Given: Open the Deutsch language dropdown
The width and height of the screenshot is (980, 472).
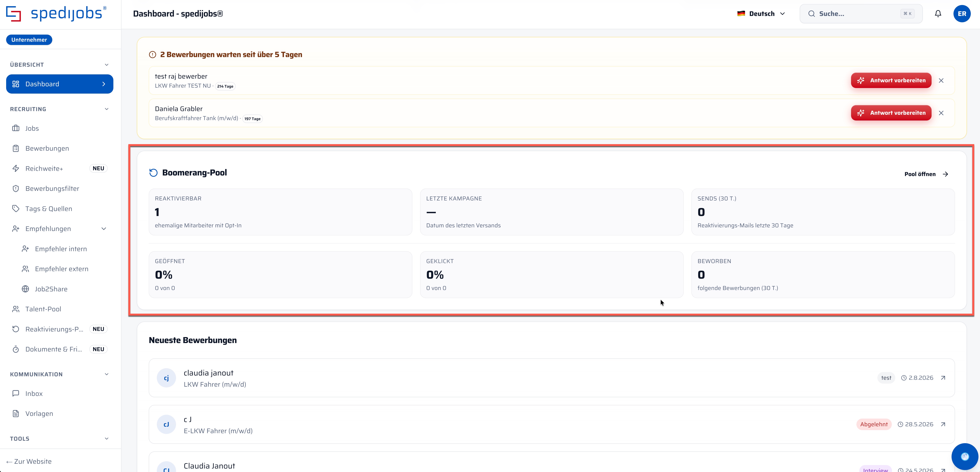Looking at the screenshot, I should [x=761, y=14].
